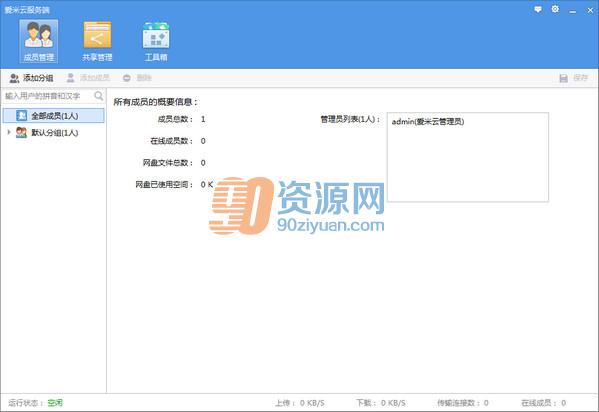Close the 爱米云服务端 window
The image size is (599, 412).
tap(590, 10)
